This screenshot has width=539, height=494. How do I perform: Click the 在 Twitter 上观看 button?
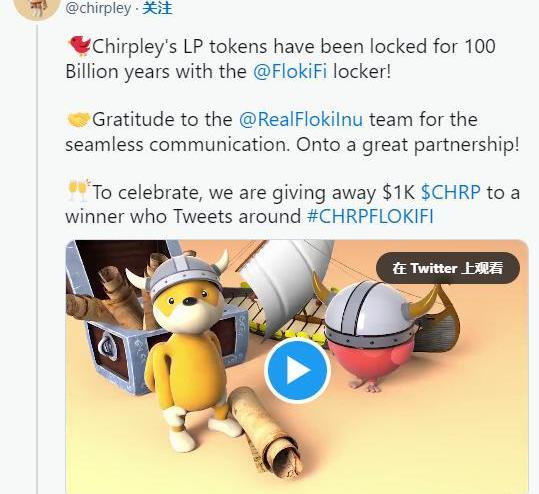coord(448,268)
